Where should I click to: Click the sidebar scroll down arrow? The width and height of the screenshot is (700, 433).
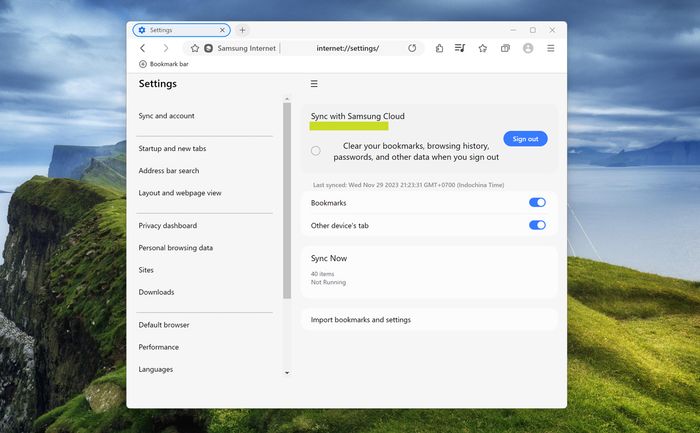point(287,373)
